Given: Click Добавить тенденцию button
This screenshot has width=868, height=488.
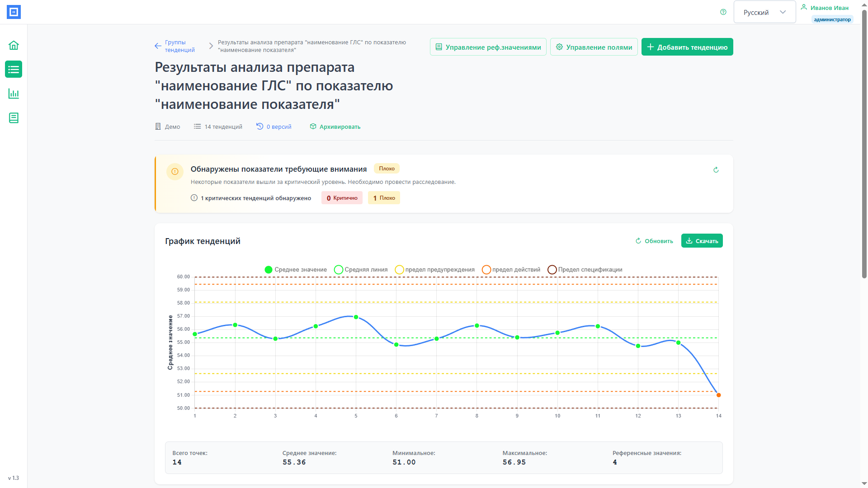Looking at the screenshot, I should [x=687, y=47].
